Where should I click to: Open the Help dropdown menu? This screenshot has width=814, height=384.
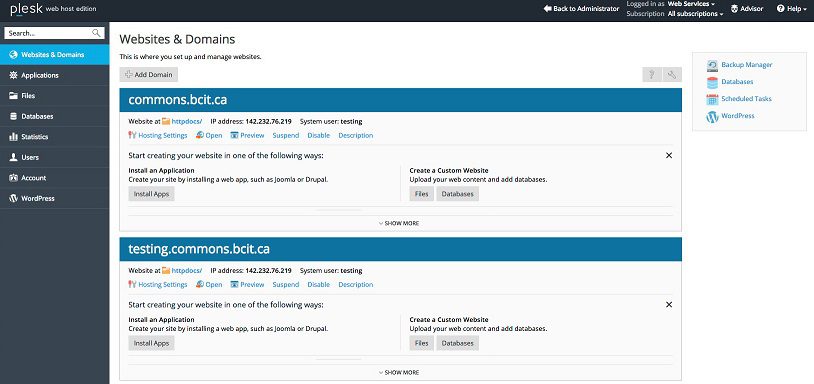[x=792, y=9]
